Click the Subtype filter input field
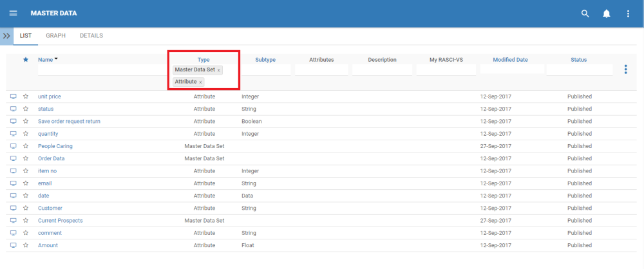The height and width of the screenshot is (269, 644). coord(266,70)
